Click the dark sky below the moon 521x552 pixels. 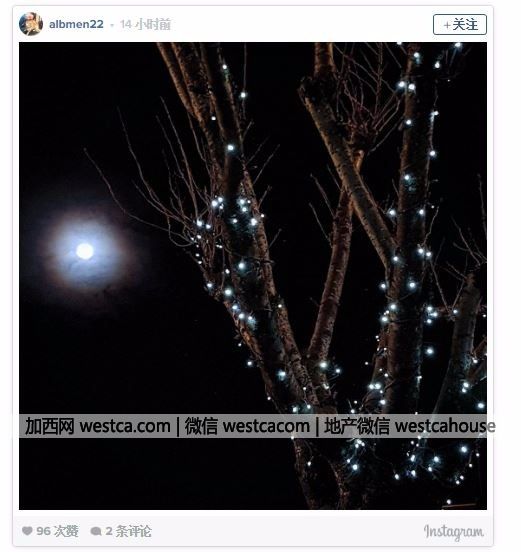[x=106, y=352]
